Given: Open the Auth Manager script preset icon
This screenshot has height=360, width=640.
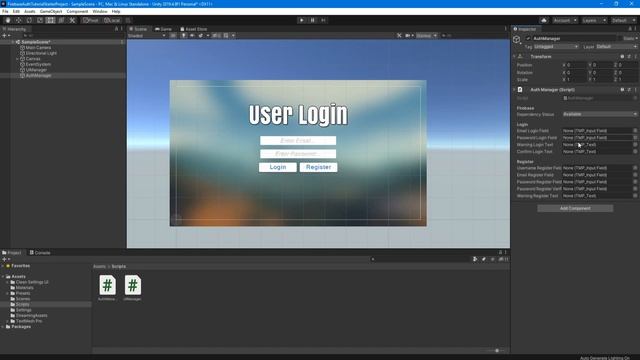Looking at the screenshot, I should [629, 89].
